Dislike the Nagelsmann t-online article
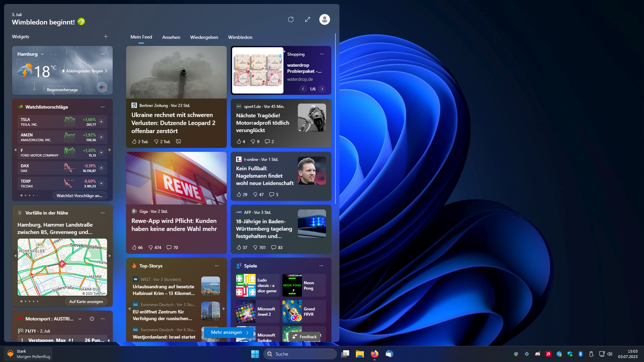The image size is (644, 362). point(258,195)
